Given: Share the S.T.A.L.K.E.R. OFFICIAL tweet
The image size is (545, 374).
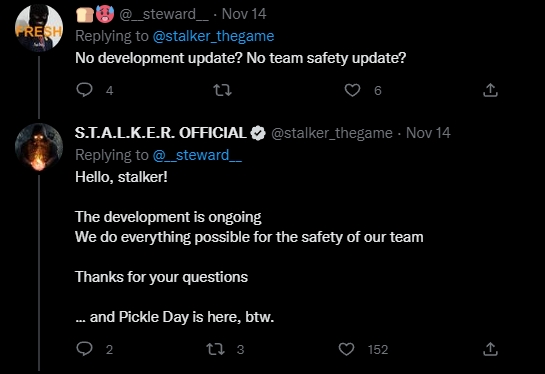Looking at the screenshot, I should [x=490, y=349].
